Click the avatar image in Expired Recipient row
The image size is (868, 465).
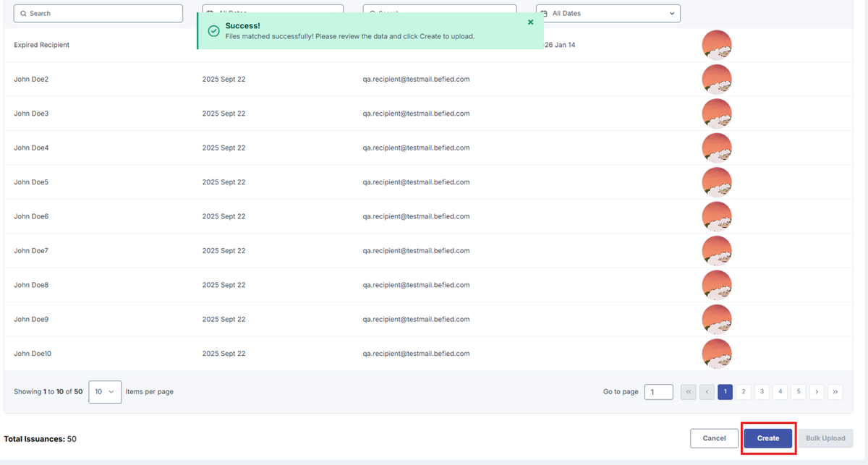717,45
